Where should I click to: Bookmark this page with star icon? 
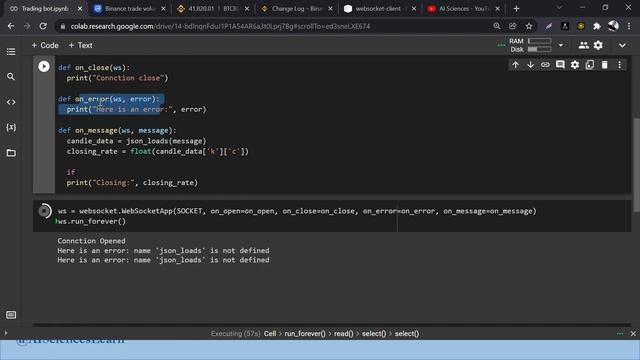click(529, 26)
